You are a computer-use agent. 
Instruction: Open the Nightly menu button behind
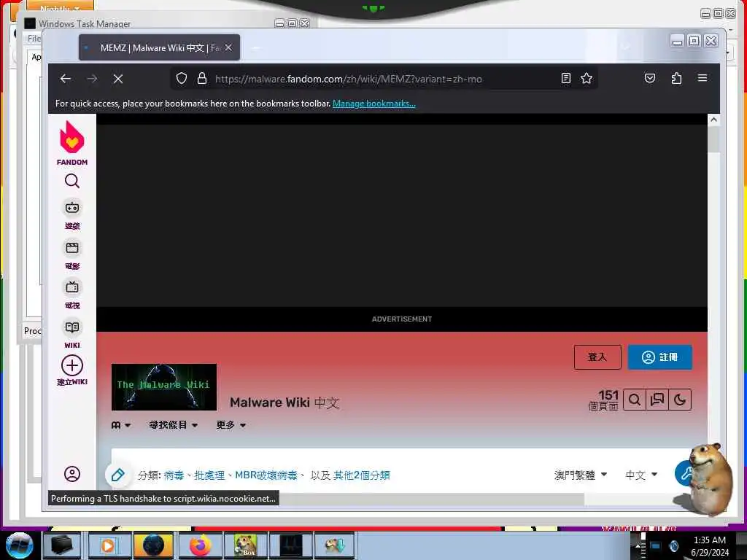click(x=60, y=8)
